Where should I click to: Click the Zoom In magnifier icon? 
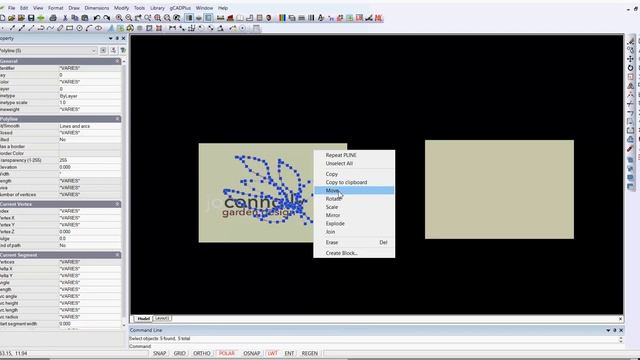[x=119, y=18]
